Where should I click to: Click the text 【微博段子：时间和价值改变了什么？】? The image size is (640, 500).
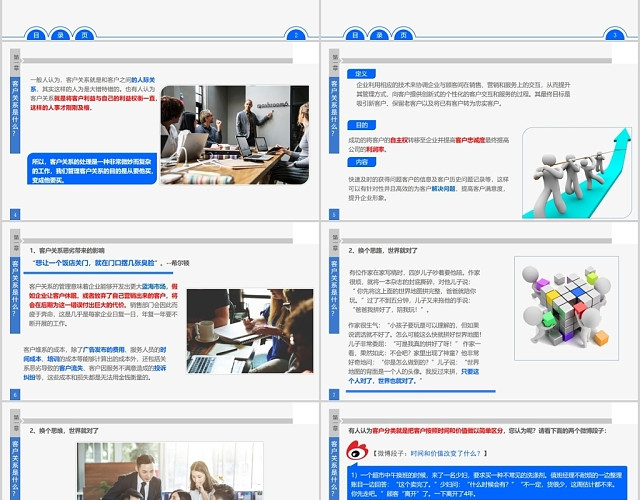tap(429, 453)
